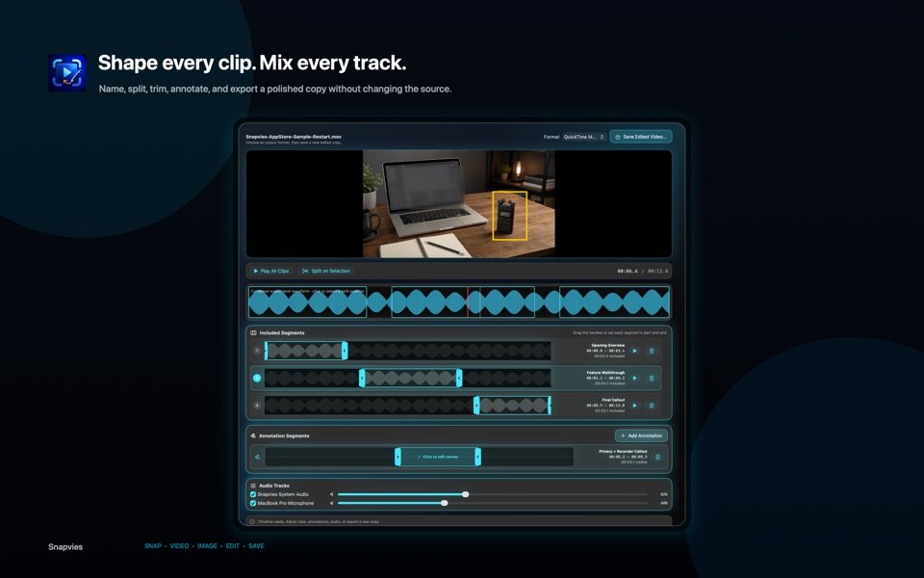Uncheck Snapvies System Audio track

(x=253, y=494)
